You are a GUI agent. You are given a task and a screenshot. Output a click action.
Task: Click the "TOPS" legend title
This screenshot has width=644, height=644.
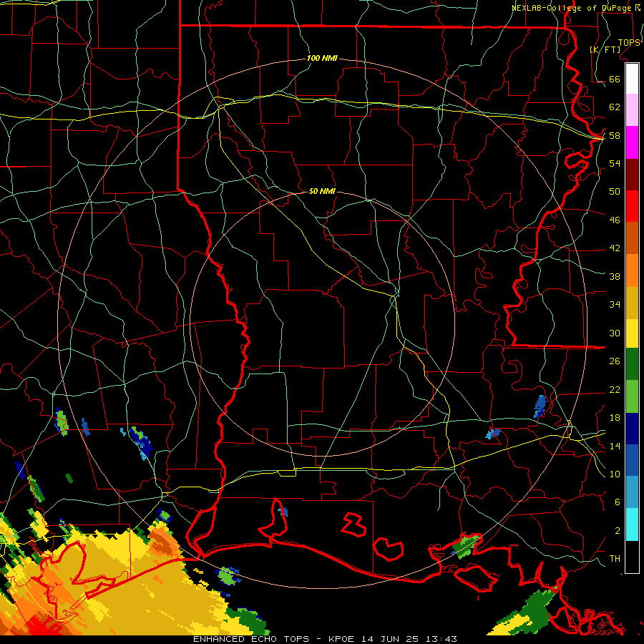coord(629,42)
